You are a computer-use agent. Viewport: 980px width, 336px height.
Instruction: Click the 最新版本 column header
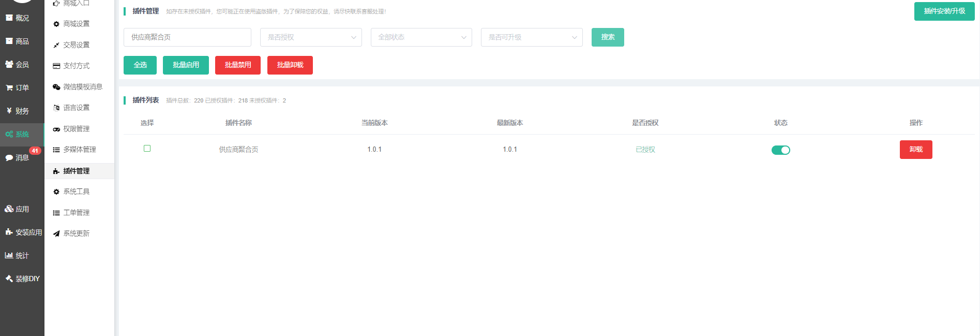click(x=510, y=123)
